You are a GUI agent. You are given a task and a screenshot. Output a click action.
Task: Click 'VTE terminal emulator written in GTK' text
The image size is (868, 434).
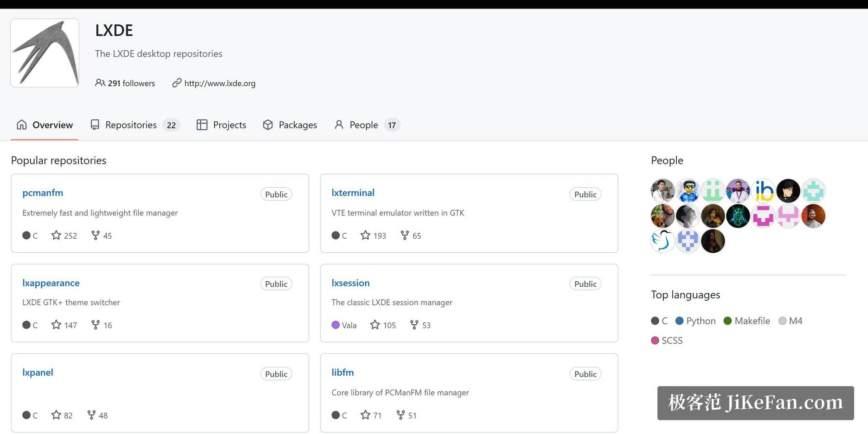pyautogui.click(x=398, y=213)
